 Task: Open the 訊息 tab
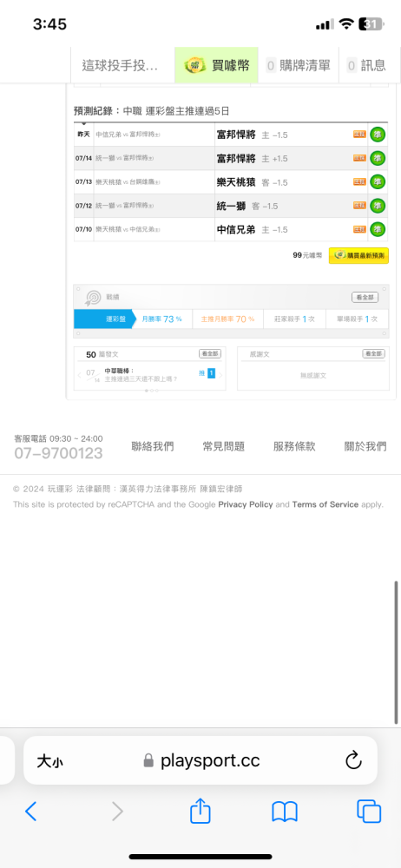click(x=366, y=65)
